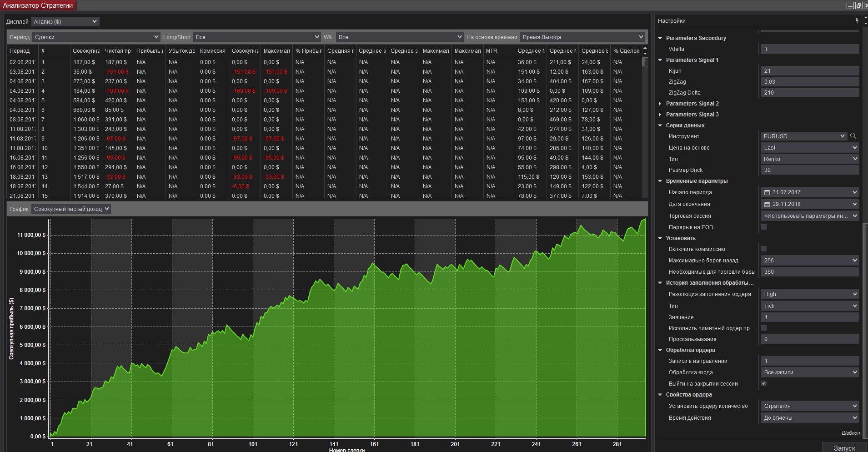Click the Анализатор Стратегии window tab

coord(38,5)
